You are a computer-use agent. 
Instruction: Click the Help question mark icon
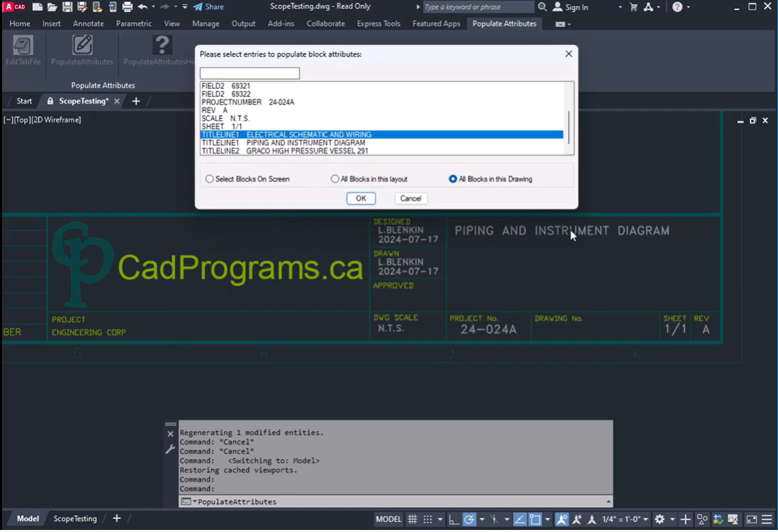click(677, 7)
